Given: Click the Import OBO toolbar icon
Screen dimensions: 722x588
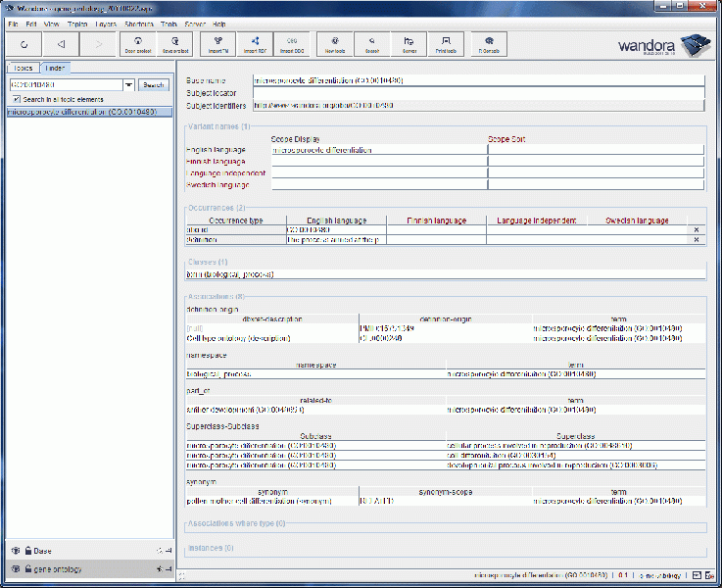Looking at the screenshot, I should (291, 43).
